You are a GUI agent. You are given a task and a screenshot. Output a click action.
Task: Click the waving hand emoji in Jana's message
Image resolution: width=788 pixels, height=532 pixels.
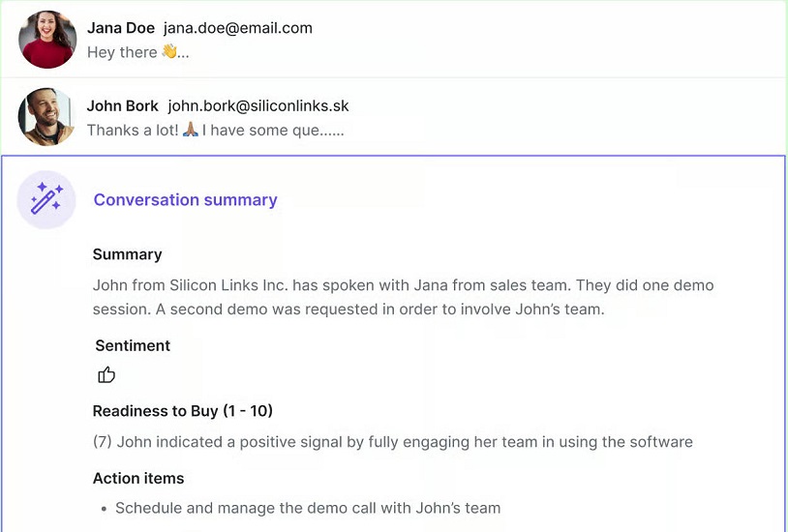[x=169, y=51]
